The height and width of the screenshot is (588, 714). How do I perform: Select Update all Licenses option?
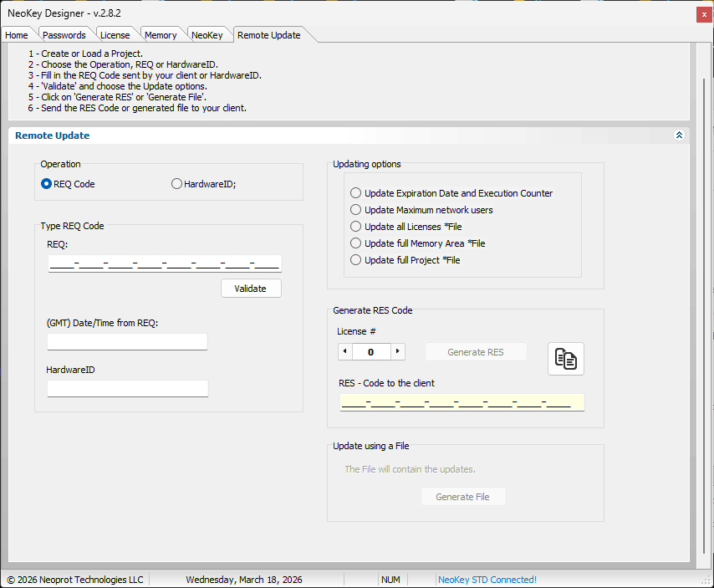tap(356, 227)
